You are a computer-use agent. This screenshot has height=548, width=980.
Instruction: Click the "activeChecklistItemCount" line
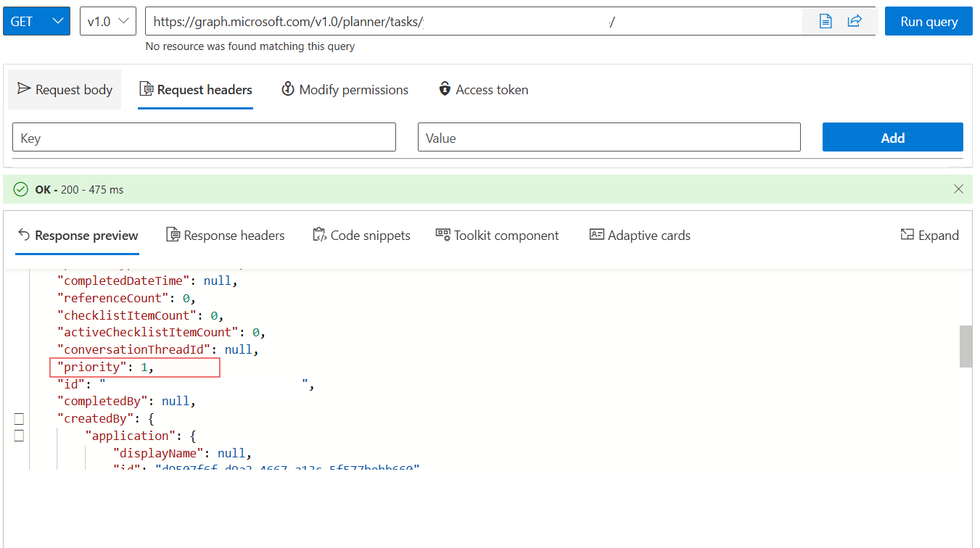(x=162, y=332)
